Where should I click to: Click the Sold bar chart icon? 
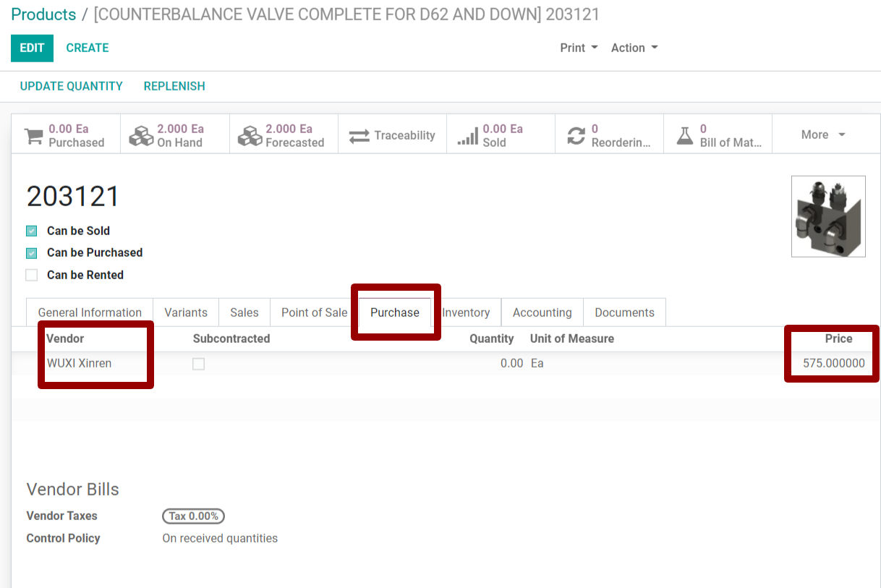(x=468, y=136)
